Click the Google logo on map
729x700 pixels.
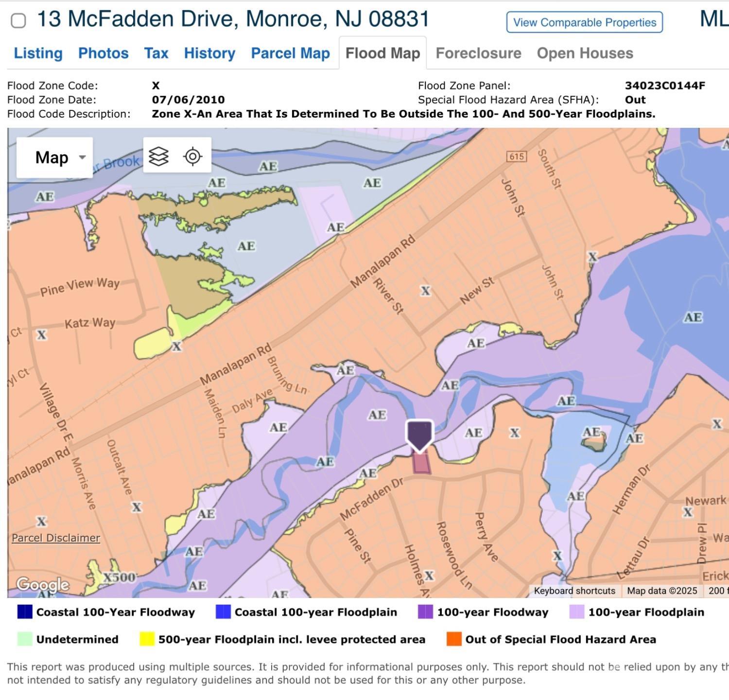(42, 584)
